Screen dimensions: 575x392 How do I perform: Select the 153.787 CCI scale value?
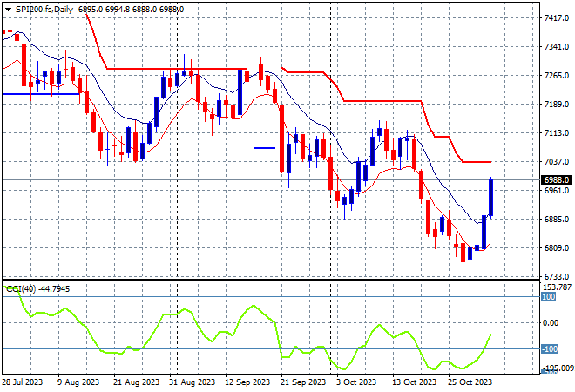[557, 287]
